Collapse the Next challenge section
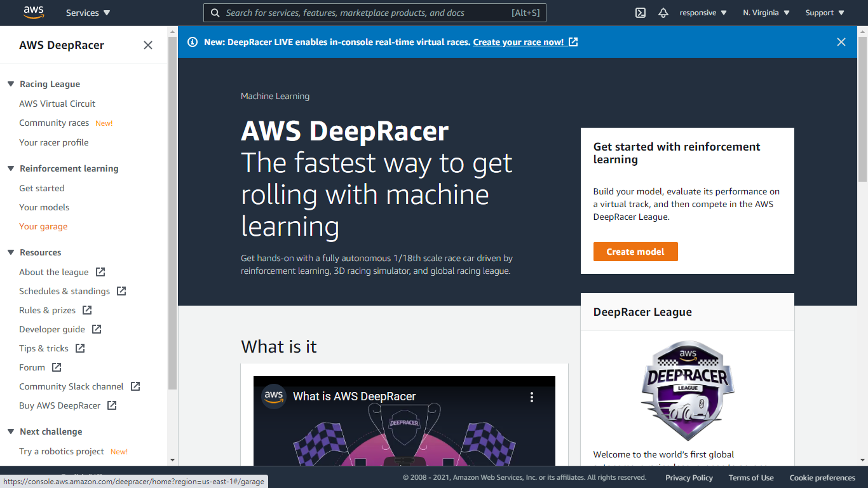This screenshot has width=868, height=488. coord(11,431)
